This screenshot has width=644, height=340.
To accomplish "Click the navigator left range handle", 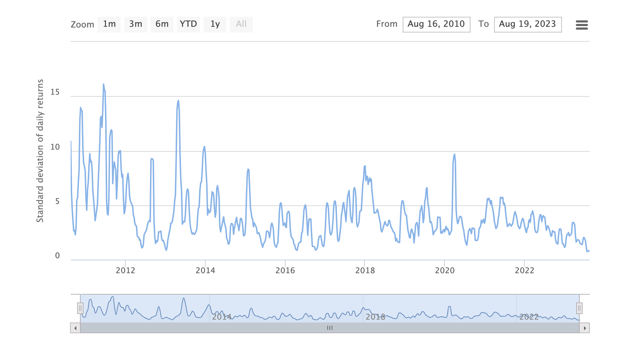I will 80,308.
